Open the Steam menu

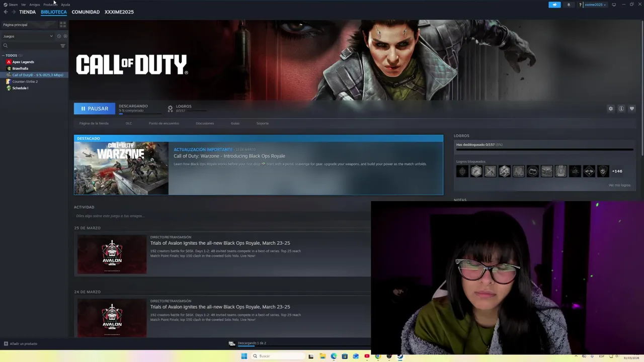(11, 5)
